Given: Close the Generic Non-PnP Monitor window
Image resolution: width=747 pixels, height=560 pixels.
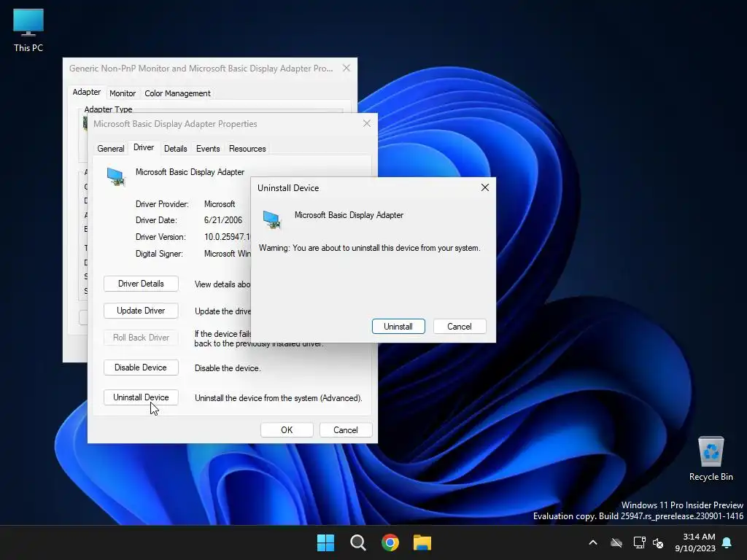Looking at the screenshot, I should tap(347, 68).
